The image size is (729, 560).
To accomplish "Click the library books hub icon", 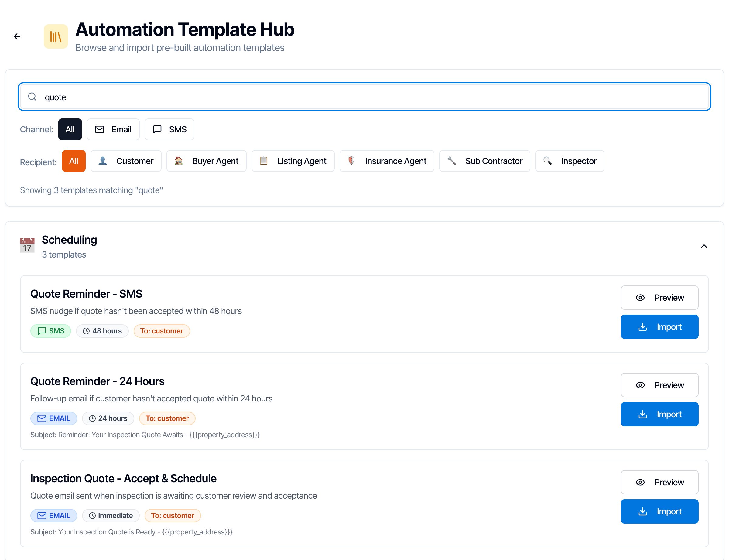I will [x=56, y=36].
